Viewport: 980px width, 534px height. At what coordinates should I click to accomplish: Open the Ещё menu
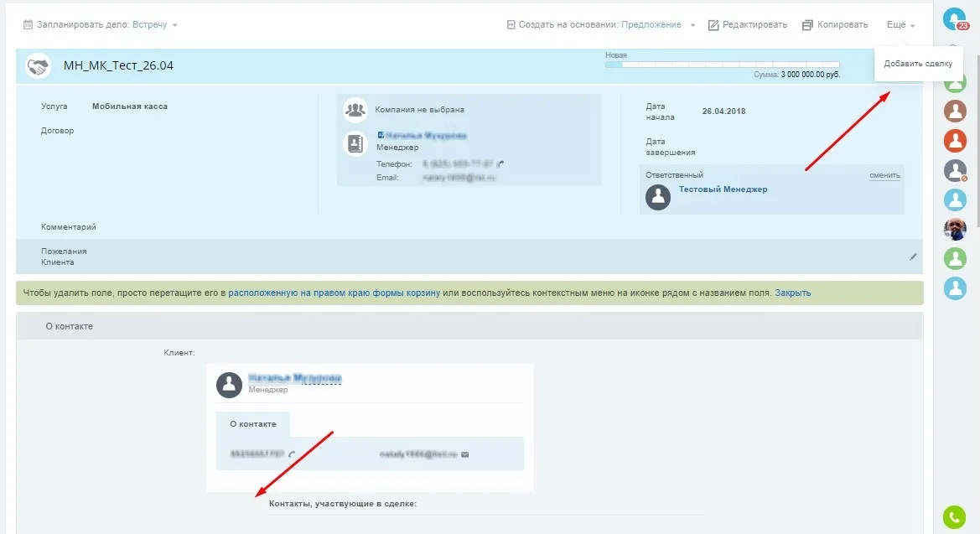coord(900,25)
